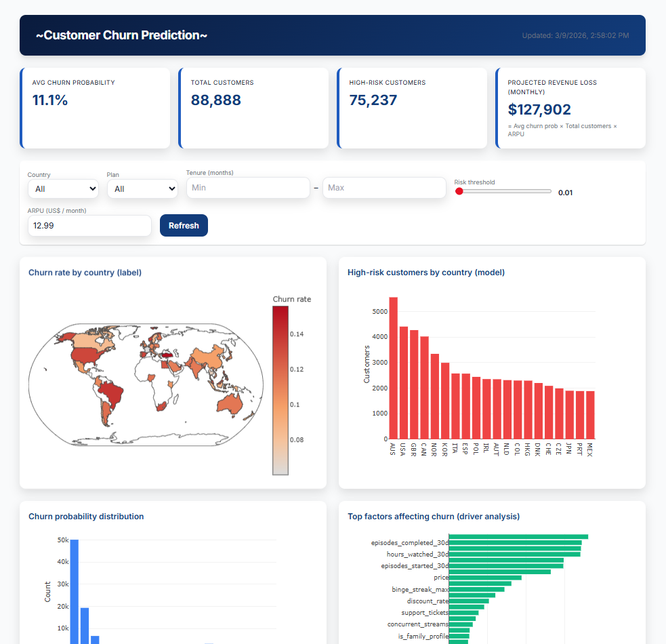Click the GBR bar in high-risk chart

414,384
